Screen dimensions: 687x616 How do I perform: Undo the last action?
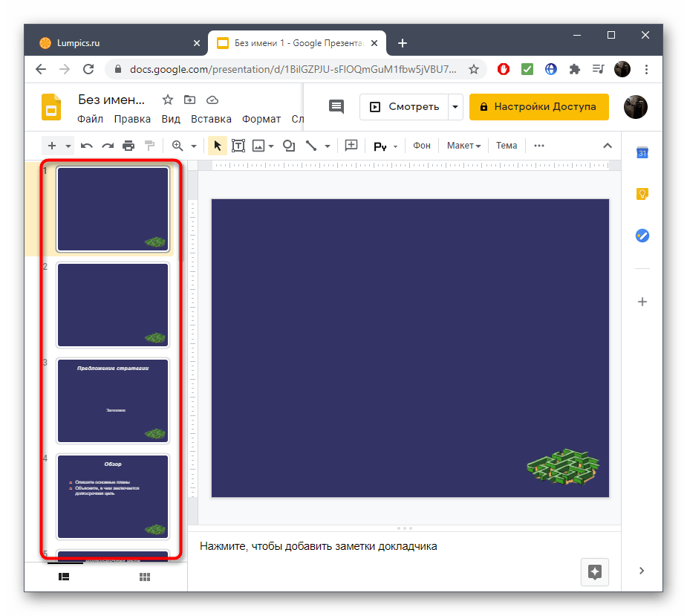(87, 146)
